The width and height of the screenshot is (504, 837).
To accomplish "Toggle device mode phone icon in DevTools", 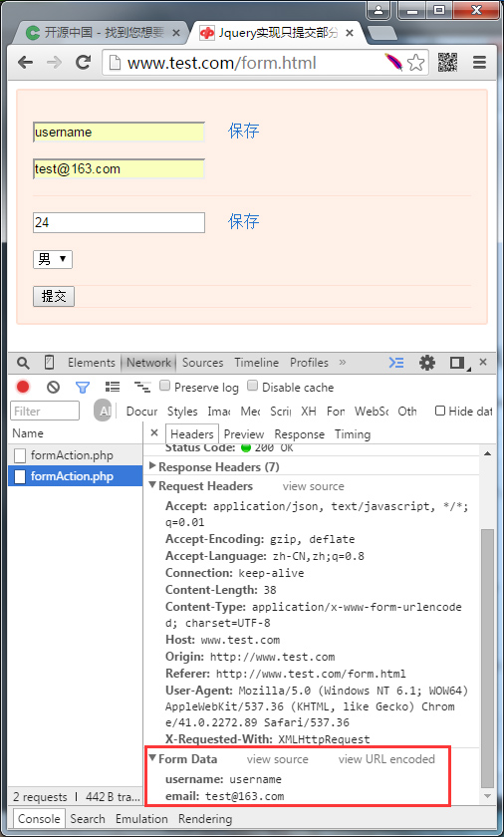I will (49, 363).
